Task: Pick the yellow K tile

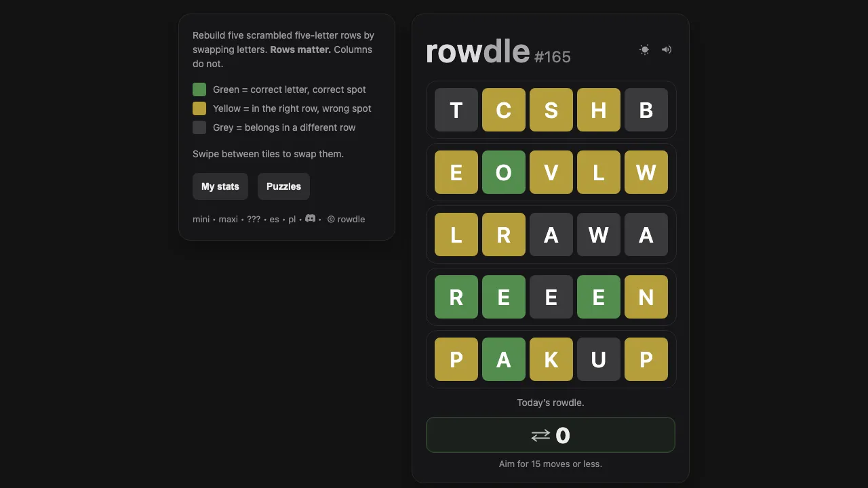Action: [551, 359]
